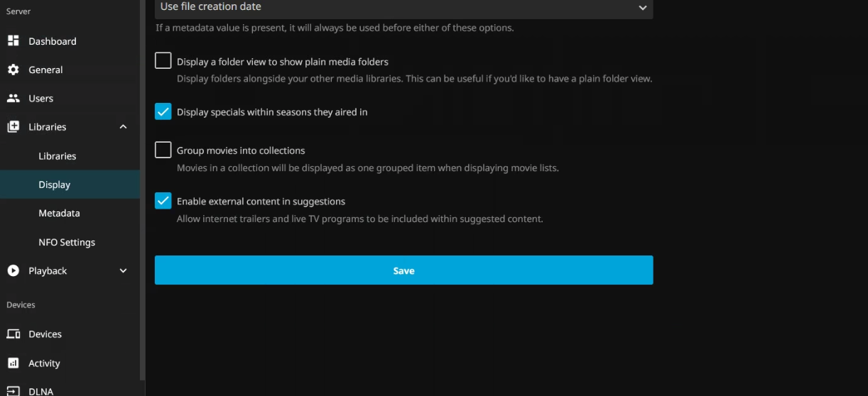The width and height of the screenshot is (868, 396).
Task: Open the 'Use file creation date' dropdown
Action: click(x=403, y=8)
